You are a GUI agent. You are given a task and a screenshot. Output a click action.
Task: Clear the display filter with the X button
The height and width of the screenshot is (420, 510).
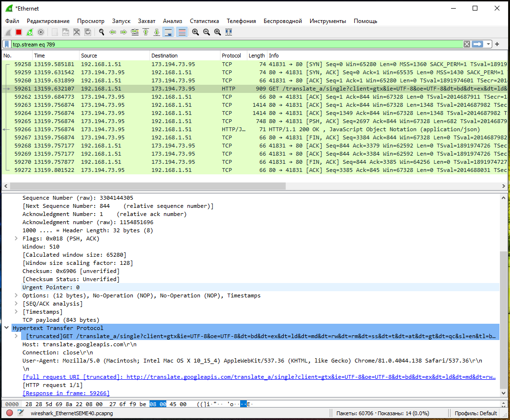pos(466,44)
